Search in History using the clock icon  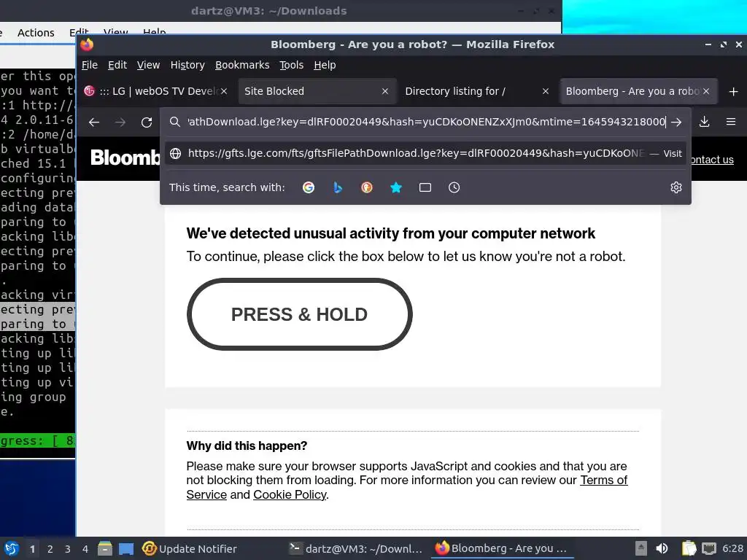coord(454,187)
